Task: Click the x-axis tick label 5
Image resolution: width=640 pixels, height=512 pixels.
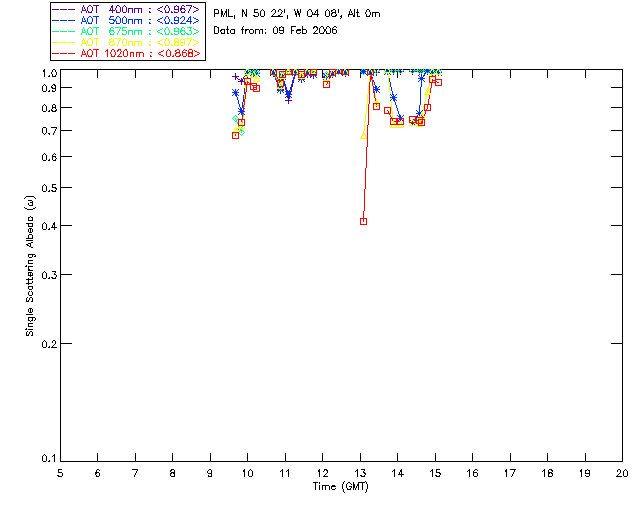Action: click(x=60, y=474)
